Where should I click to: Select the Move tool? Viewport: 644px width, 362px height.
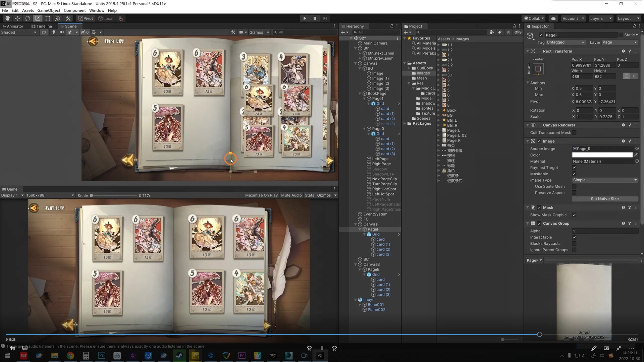click(17, 18)
